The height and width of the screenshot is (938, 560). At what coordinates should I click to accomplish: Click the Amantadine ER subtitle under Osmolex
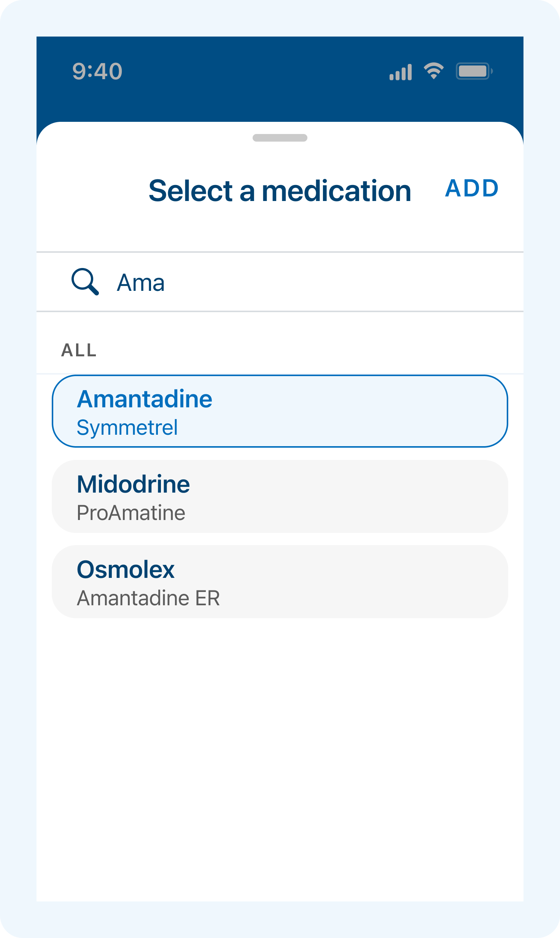(148, 598)
